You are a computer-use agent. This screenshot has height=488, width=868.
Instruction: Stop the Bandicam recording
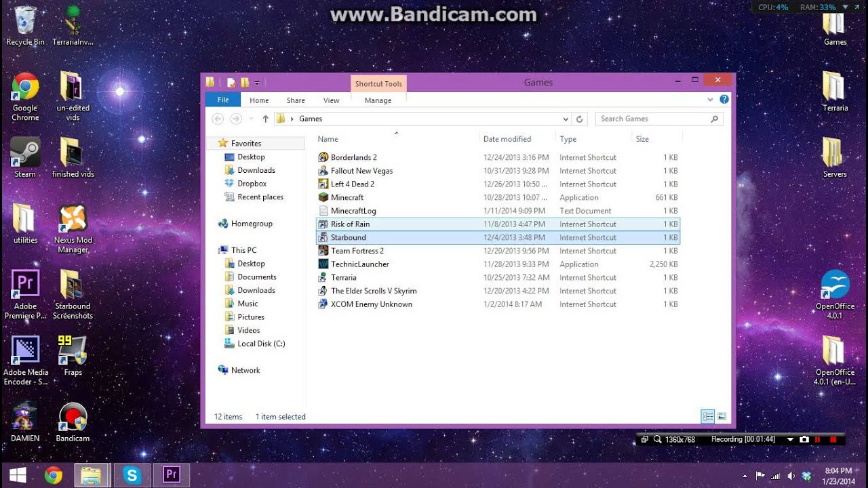tap(833, 439)
